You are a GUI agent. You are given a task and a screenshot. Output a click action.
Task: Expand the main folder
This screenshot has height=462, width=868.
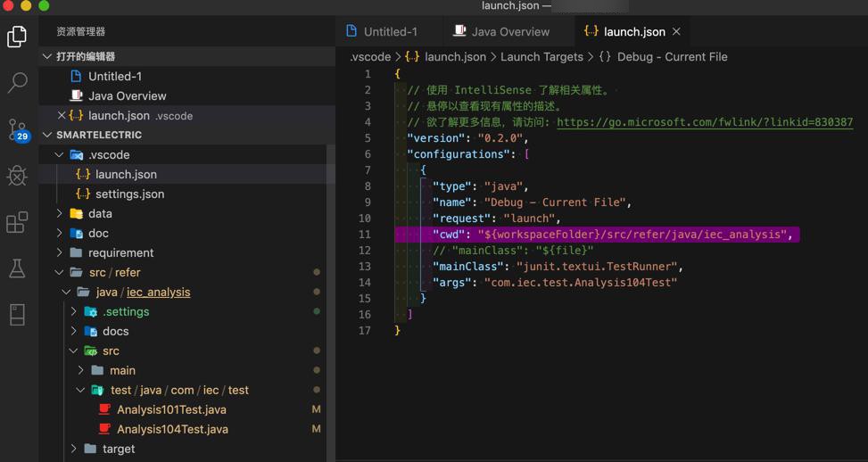point(81,370)
